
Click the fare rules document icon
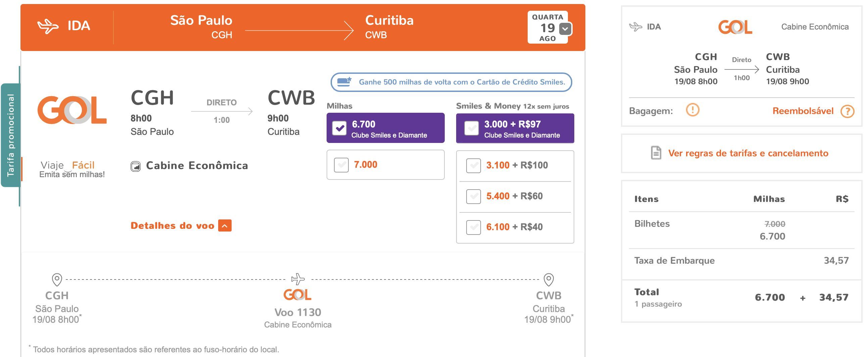(656, 153)
